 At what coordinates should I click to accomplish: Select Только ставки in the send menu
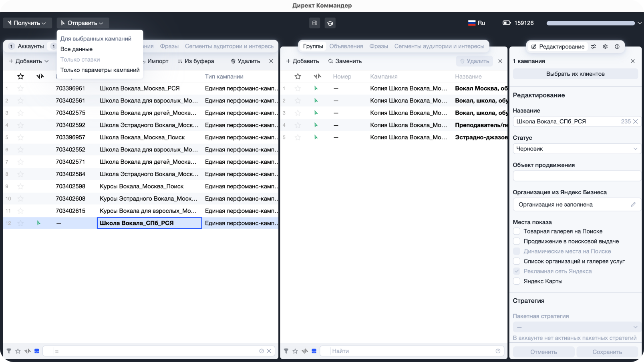[x=80, y=60]
